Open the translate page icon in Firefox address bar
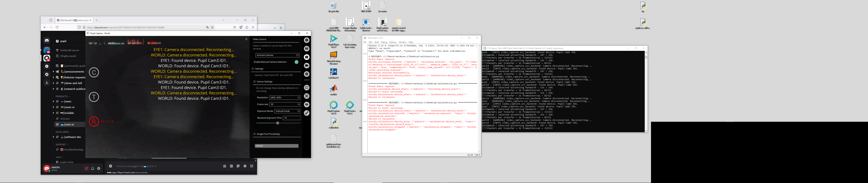Viewport: 868px width, 183px height. coord(207,27)
